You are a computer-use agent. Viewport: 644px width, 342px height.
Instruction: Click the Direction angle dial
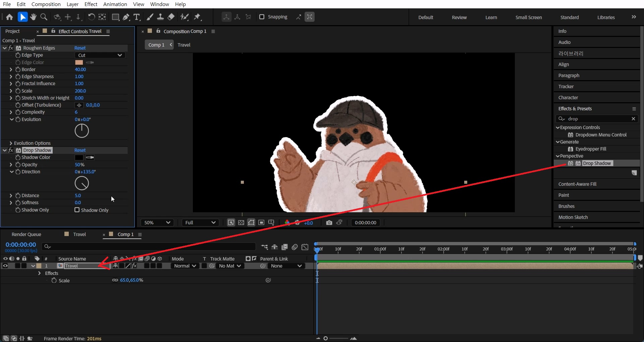(x=82, y=183)
